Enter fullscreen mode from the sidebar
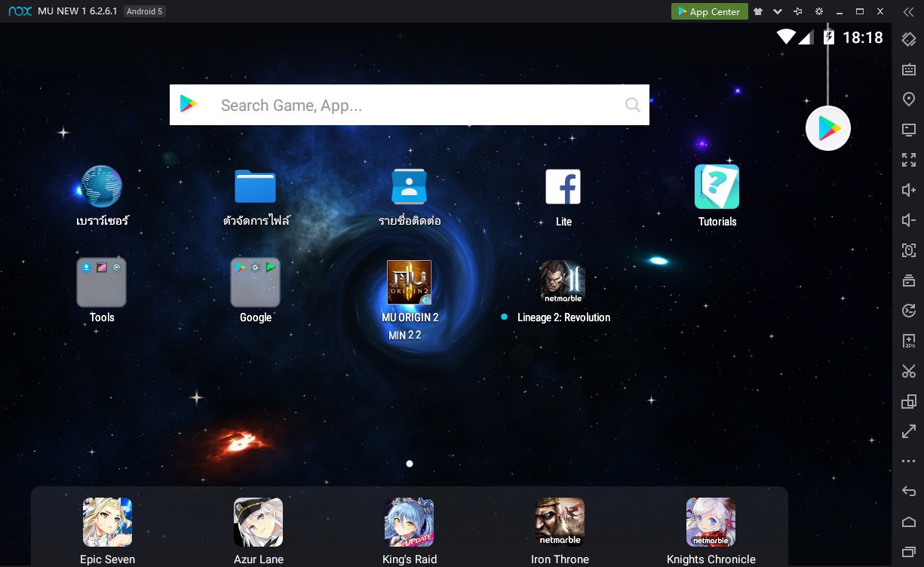Screen dimensions: 924x567 (908, 159)
